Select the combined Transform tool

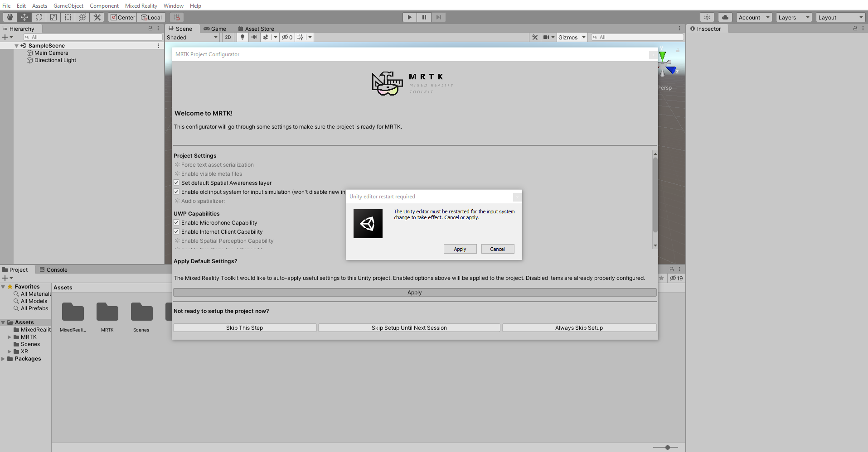click(x=82, y=17)
